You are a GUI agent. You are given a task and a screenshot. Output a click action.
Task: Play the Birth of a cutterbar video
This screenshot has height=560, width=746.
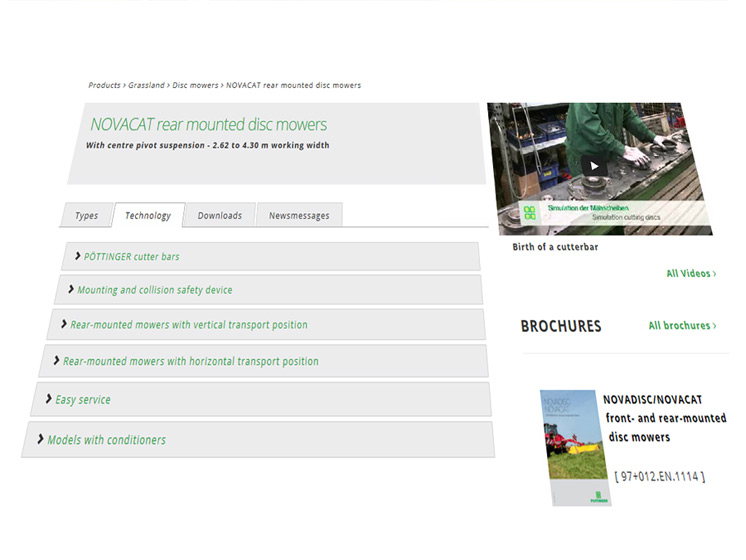point(594,166)
